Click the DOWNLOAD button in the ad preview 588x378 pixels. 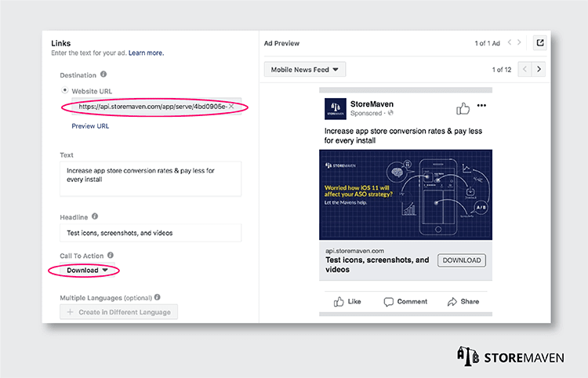(462, 260)
